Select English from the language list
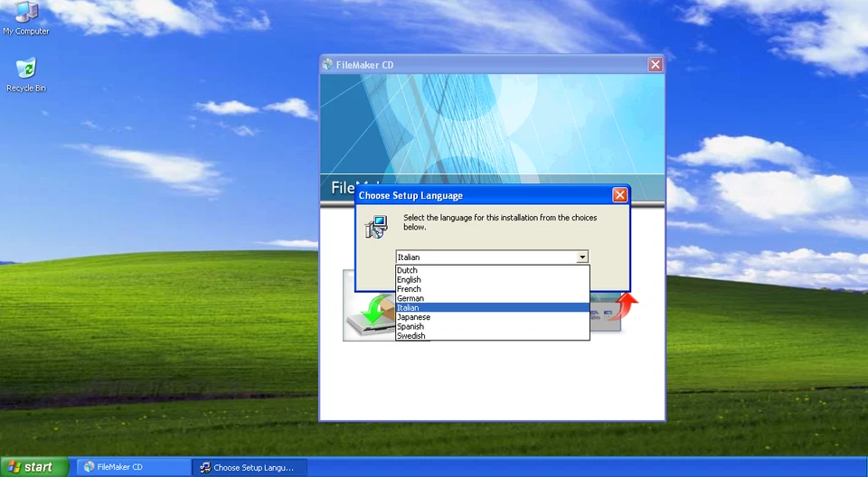This screenshot has width=868, height=477. point(493,279)
